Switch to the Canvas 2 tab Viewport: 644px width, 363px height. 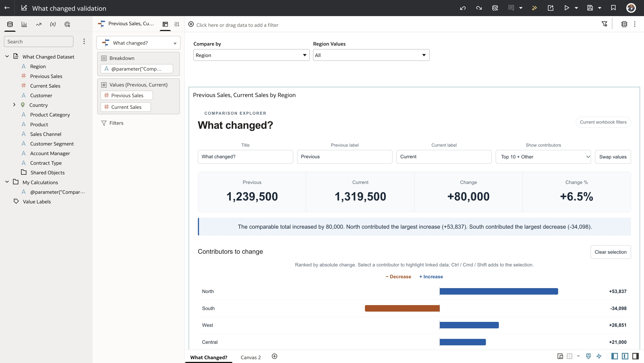[250, 357]
